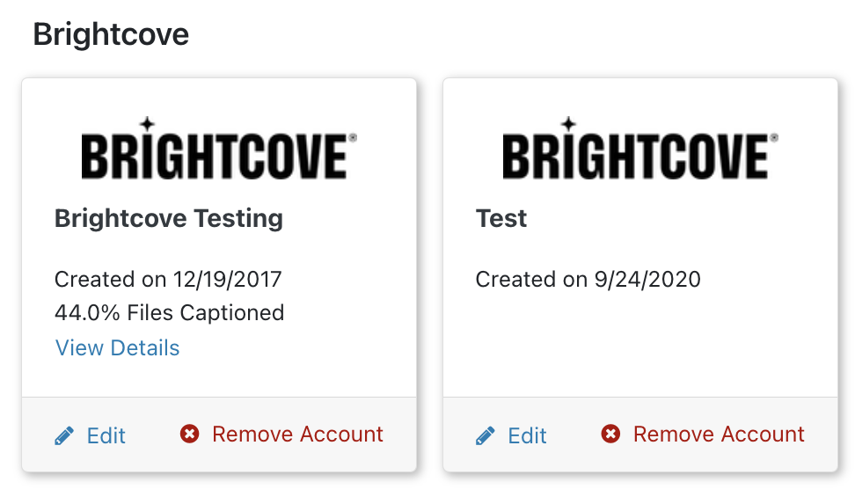Click star above the 'I' in left logo
The image size is (855, 504).
tap(147, 124)
